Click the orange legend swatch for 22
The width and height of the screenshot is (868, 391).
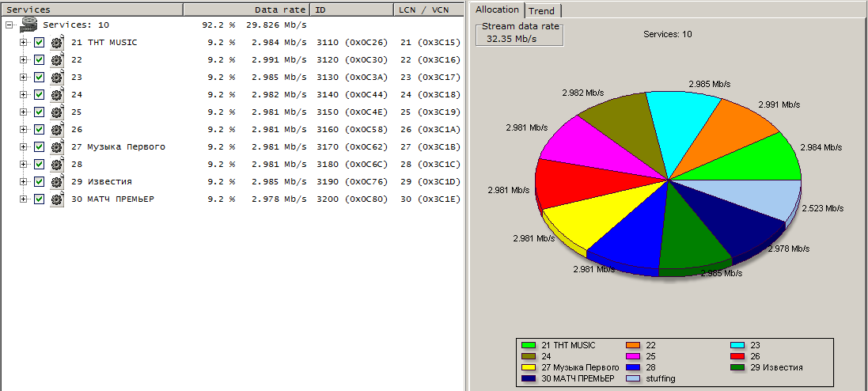633,345
